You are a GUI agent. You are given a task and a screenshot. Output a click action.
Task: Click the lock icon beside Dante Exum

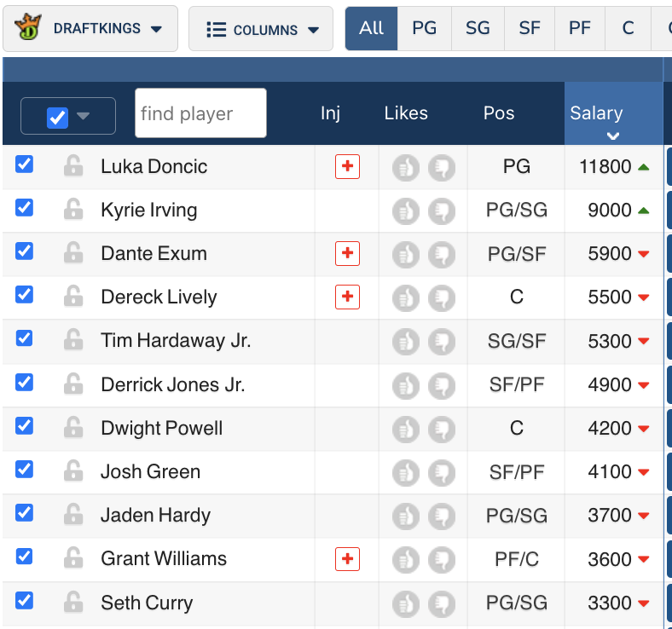tap(73, 253)
